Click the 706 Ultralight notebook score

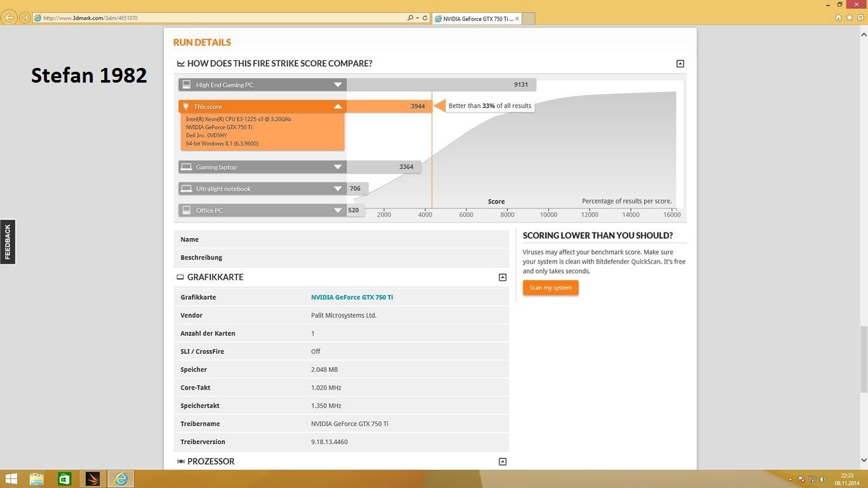tap(355, 189)
